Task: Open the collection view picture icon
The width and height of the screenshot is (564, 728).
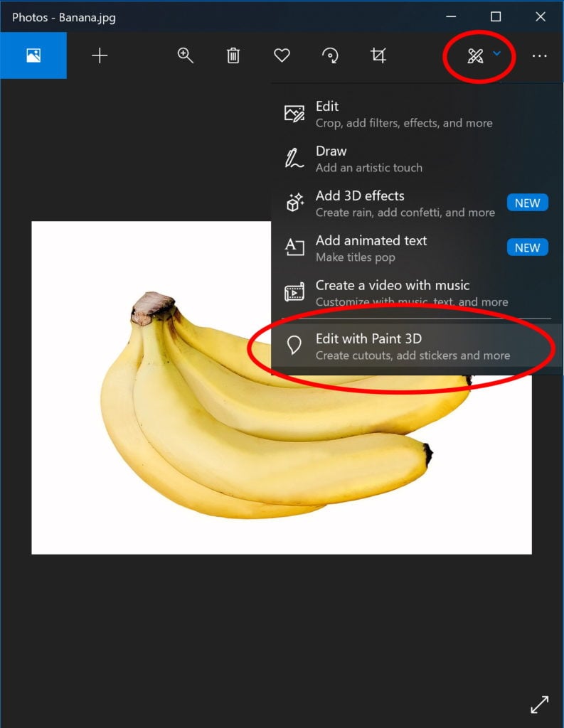Action: (33, 55)
